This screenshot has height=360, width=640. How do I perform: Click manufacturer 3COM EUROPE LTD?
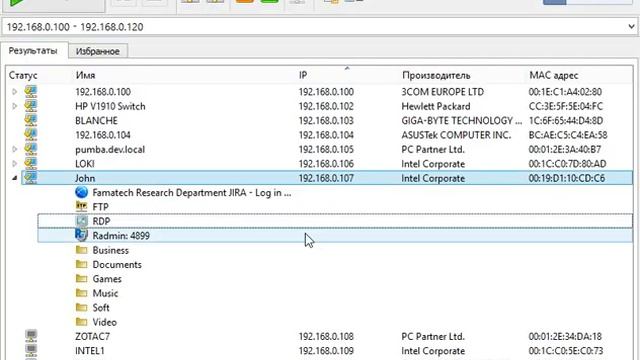tap(442, 92)
